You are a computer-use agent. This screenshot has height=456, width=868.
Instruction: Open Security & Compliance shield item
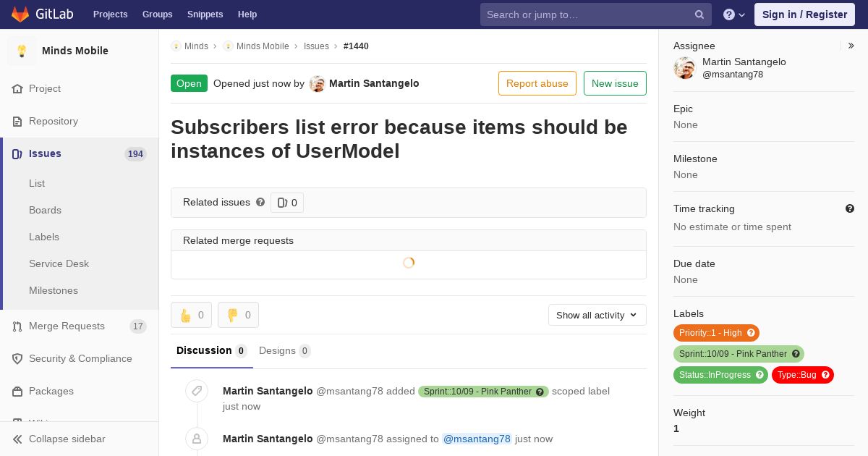tap(80, 359)
